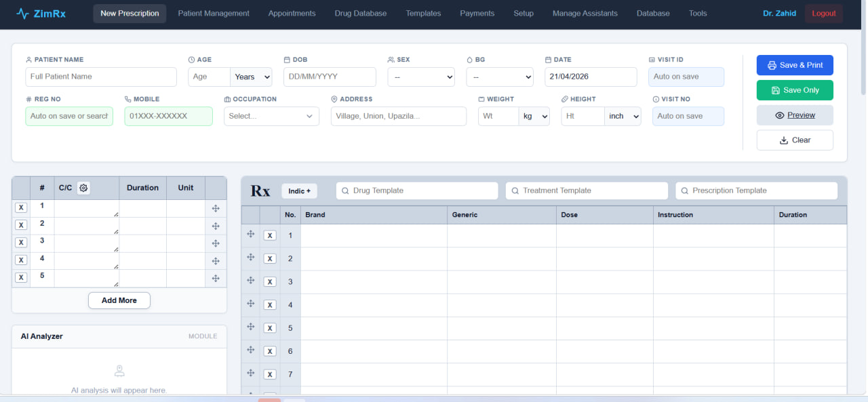Click the calendar icon beside DOB label
The image size is (868, 402).
tap(288, 60)
